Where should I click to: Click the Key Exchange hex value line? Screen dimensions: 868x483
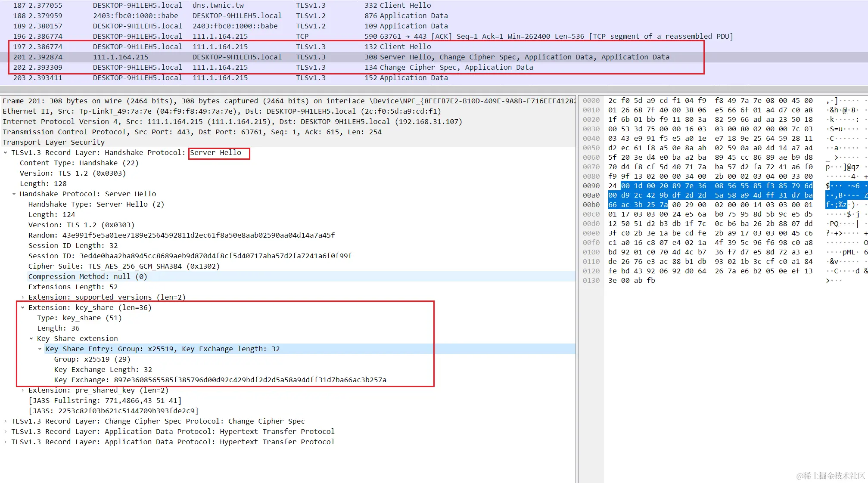tap(220, 380)
